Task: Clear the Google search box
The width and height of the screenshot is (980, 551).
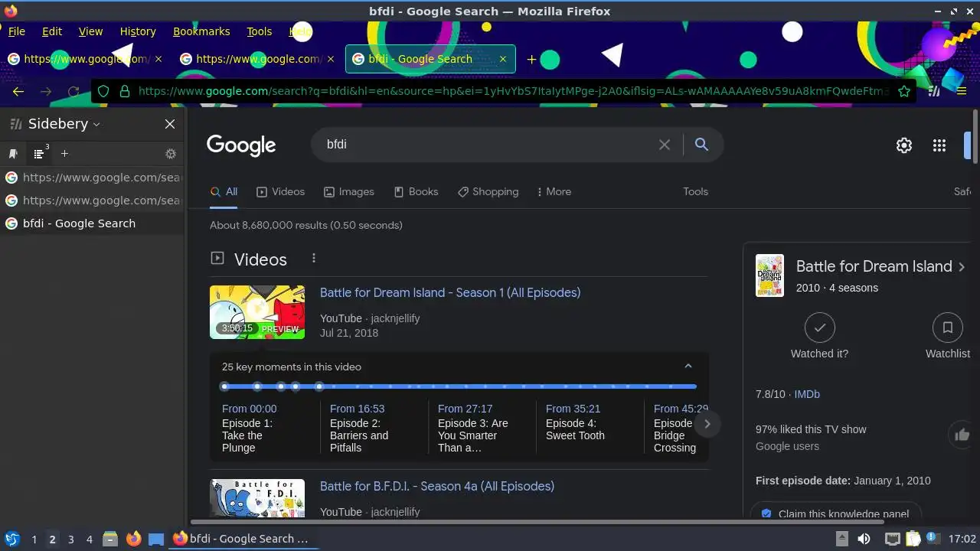Action: tap(665, 145)
